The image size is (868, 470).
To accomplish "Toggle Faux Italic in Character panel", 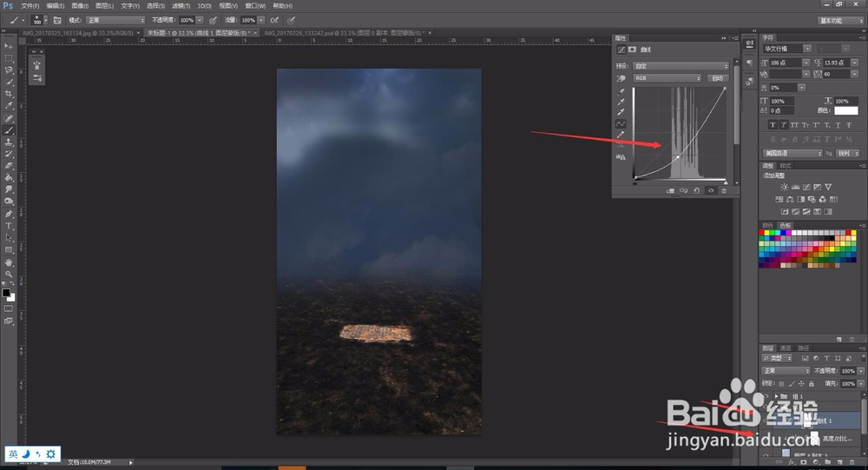I will 784,125.
